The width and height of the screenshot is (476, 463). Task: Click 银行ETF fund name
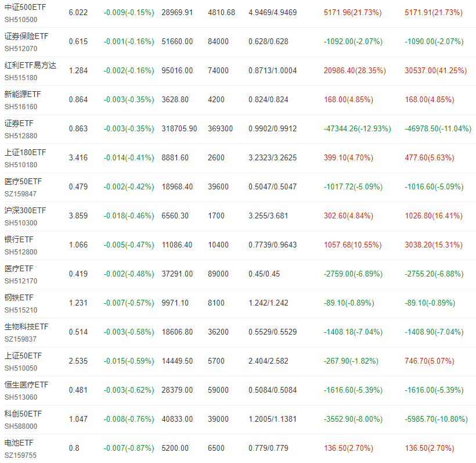pos(19,240)
